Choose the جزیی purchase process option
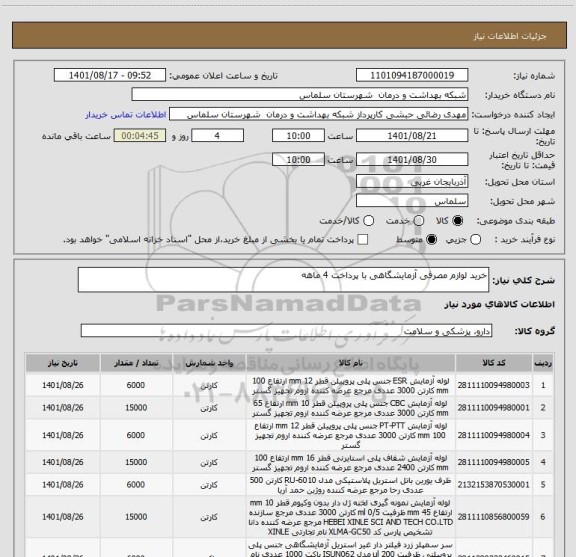The image size is (576, 557). tap(476, 240)
